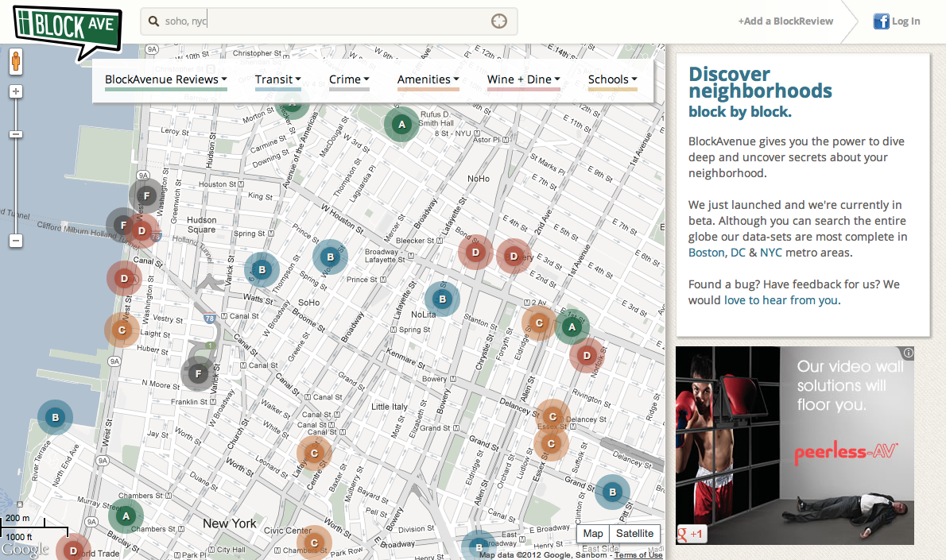Click the C grade marker near Laight St
Screen dimensions: 946x560
pyautogui.click(x=122, y=330)
